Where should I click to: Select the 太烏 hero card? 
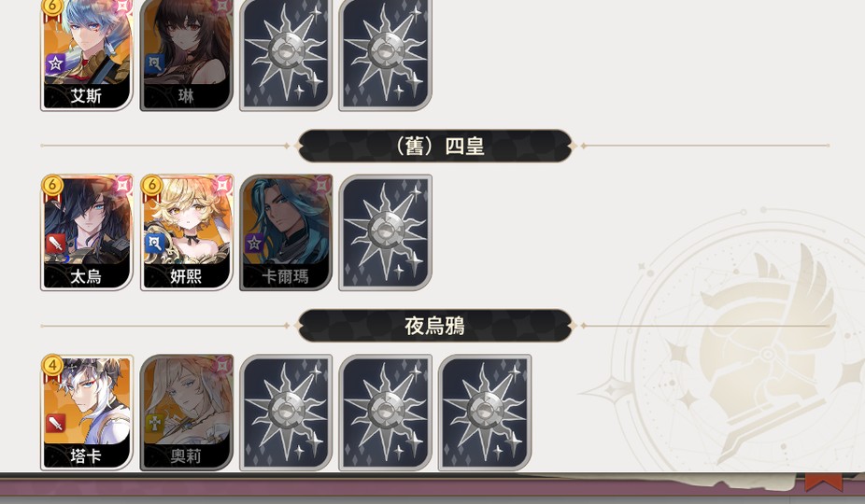click(x=87, y=232)
